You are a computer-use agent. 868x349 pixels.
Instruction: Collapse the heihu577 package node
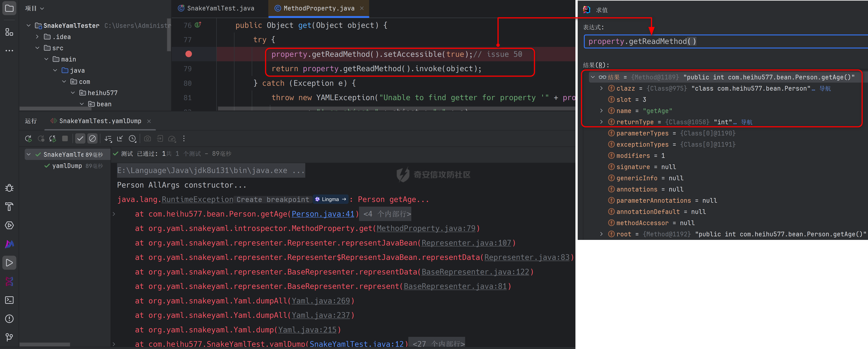pyautogui.click(x=73, y=93)
